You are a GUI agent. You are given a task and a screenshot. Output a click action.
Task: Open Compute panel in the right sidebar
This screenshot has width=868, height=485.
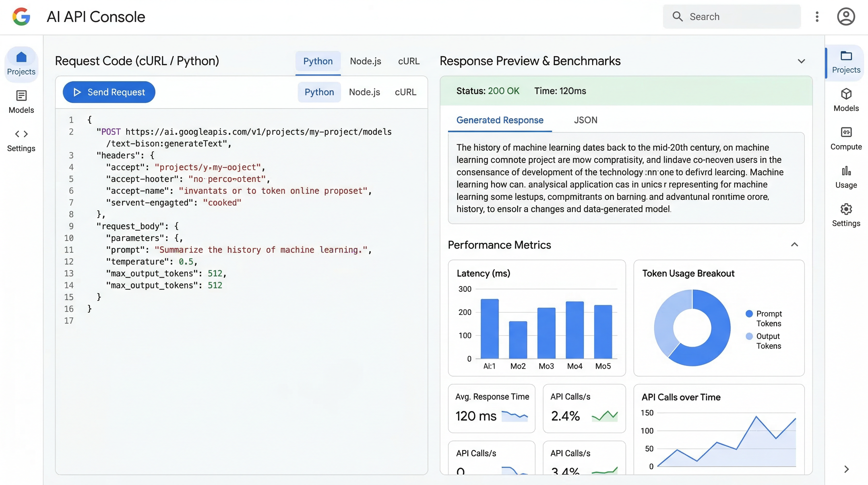click(846, 138)
